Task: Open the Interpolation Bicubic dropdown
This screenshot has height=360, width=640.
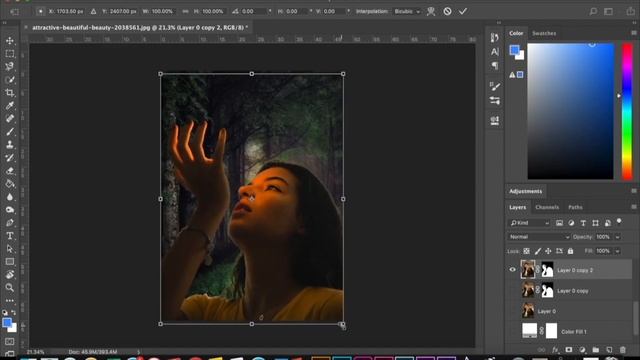Action: [407, 11]
